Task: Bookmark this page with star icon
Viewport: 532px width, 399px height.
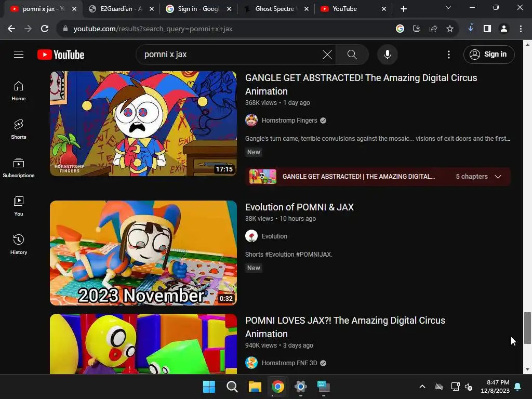Action: pyautogui.click(x=449, y=29)
